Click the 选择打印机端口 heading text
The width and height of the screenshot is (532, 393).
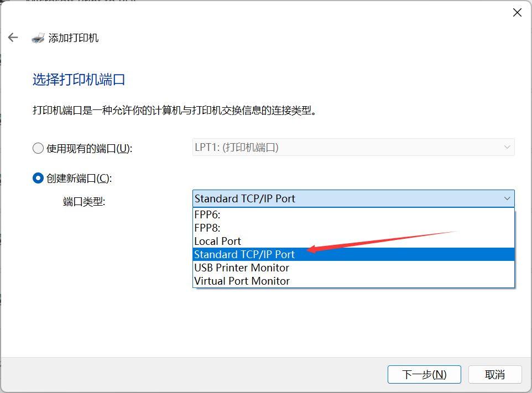[x=79, y=80]
